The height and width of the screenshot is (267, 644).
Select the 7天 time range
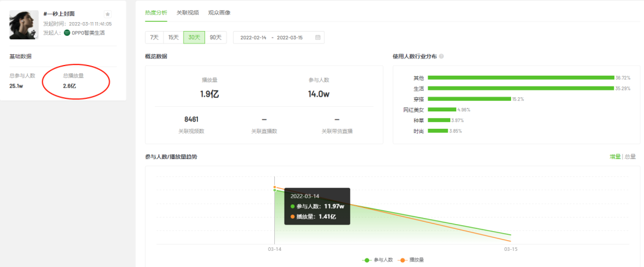pyautogui.click(x=154, y=38)
